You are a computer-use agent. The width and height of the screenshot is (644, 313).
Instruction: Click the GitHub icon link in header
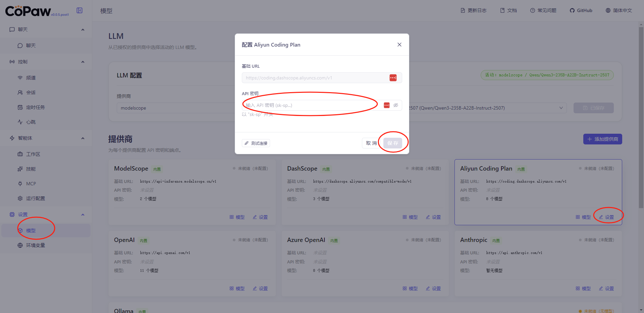click(572, 10)
